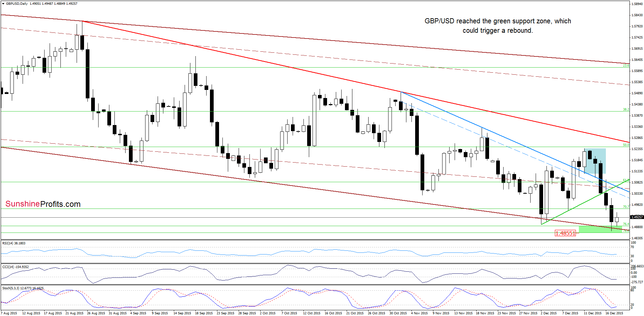
Task: Click the 1.53360 price axis label
Action: (637, 127)
